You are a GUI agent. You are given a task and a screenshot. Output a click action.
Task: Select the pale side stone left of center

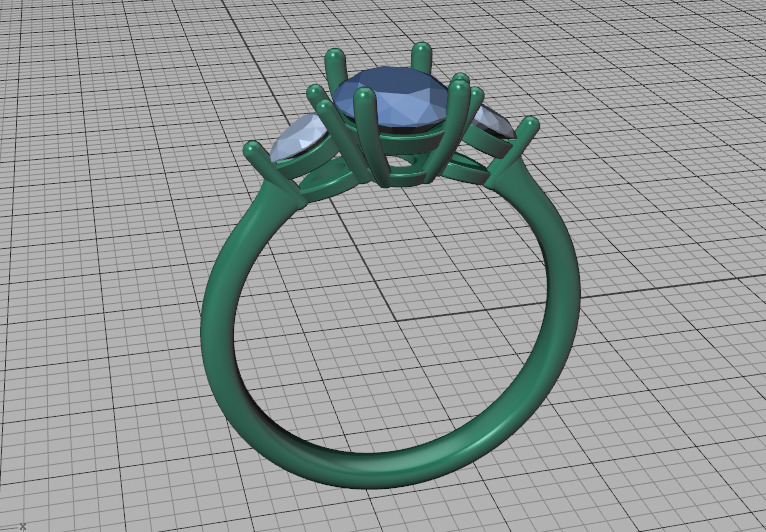pyautogui.click(x=297, y=137)
